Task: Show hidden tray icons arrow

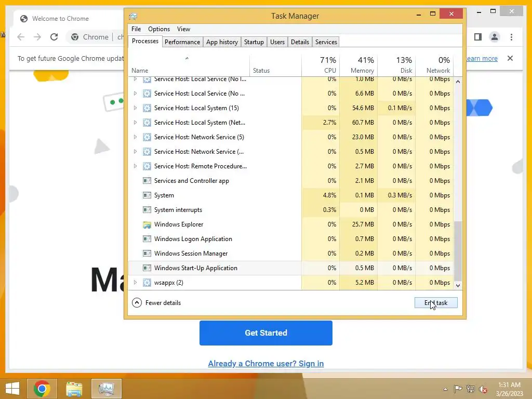Action: tap(445, 389)
